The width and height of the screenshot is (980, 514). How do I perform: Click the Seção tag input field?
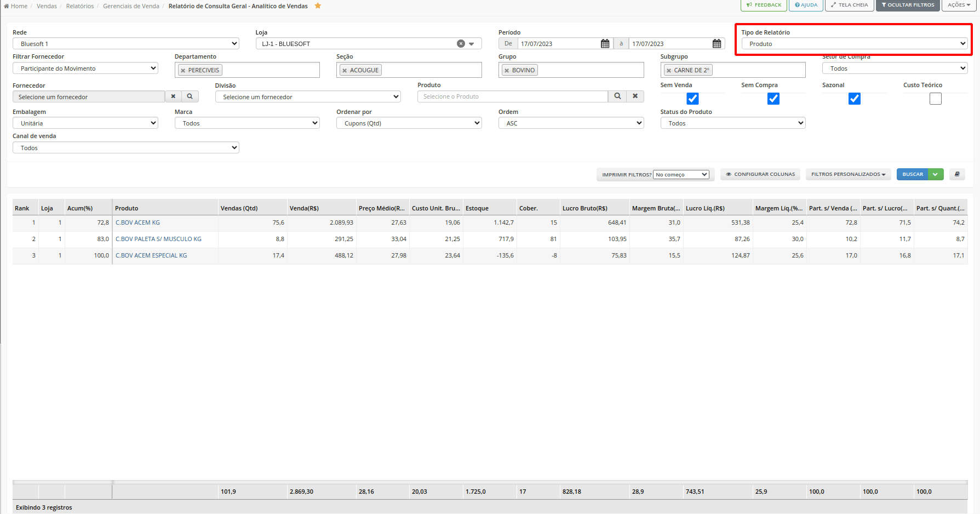click(409, 70)
